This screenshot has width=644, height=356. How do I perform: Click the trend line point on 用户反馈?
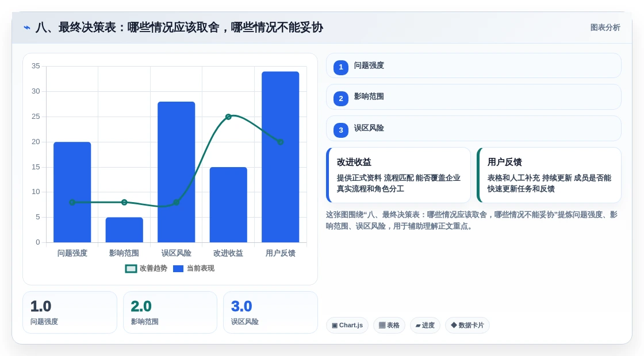[x=281, y=142]
